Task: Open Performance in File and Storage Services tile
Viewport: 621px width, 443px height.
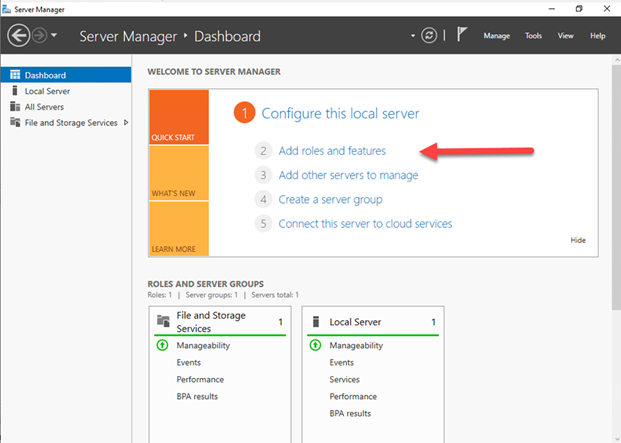Action: coord(200,379)
